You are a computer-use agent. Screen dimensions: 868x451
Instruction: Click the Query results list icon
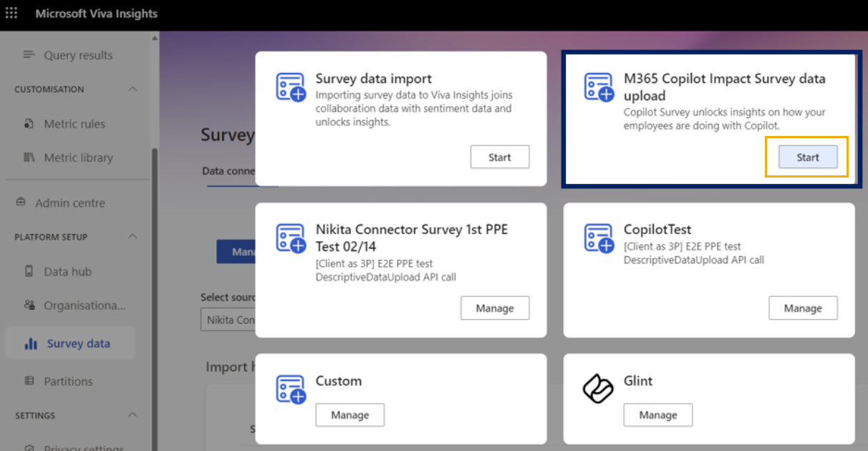29,55
